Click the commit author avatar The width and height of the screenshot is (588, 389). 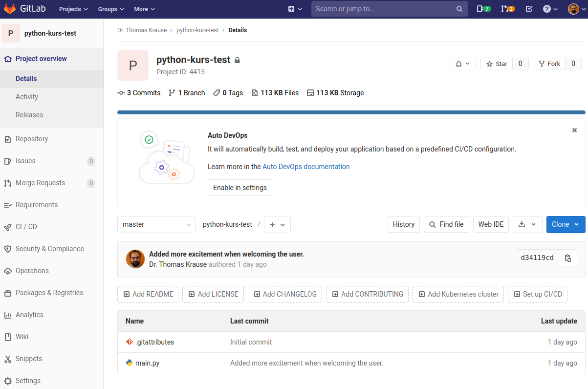135,259
